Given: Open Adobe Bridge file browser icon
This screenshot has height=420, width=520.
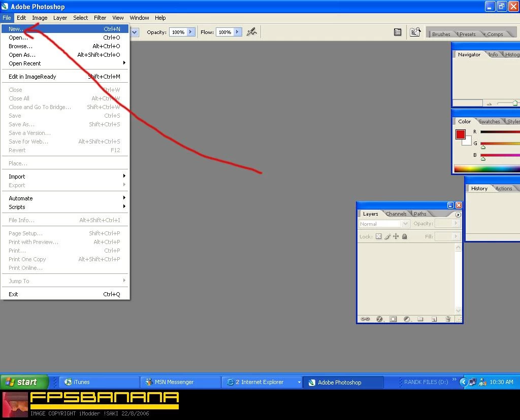Looking at the screenshot, I should coord(415,32).
